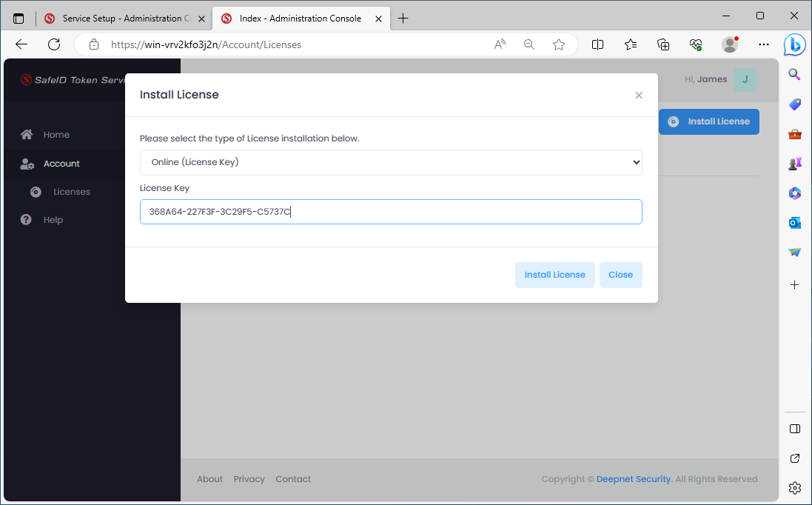Select the Index - Administration Console tab
Viewport: 812px width, 505px height.
[300, 18]
